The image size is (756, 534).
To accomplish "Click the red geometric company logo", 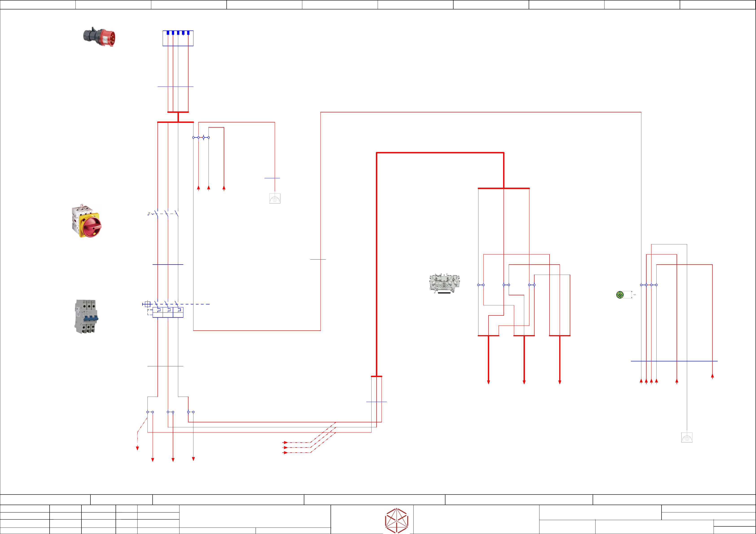I will [397, 521].
